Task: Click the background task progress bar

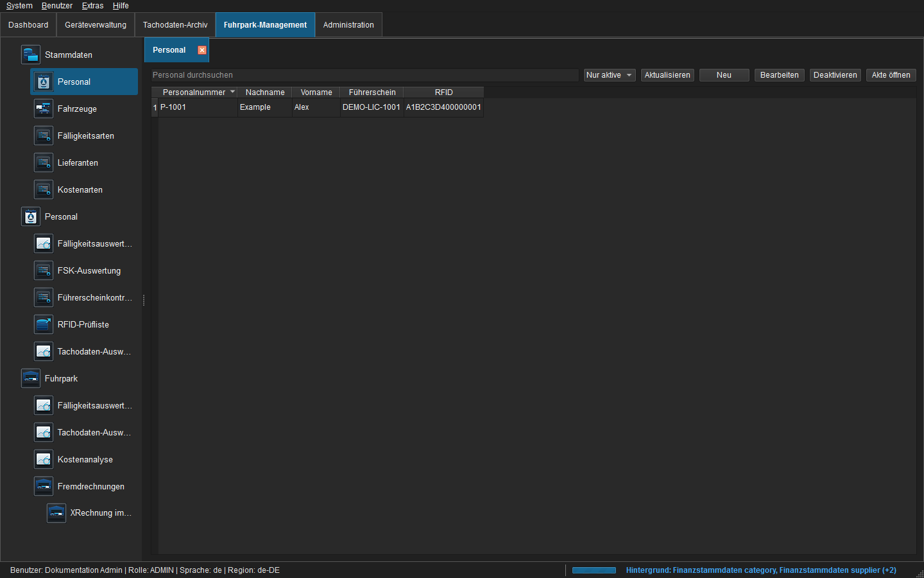Action: 594,570
